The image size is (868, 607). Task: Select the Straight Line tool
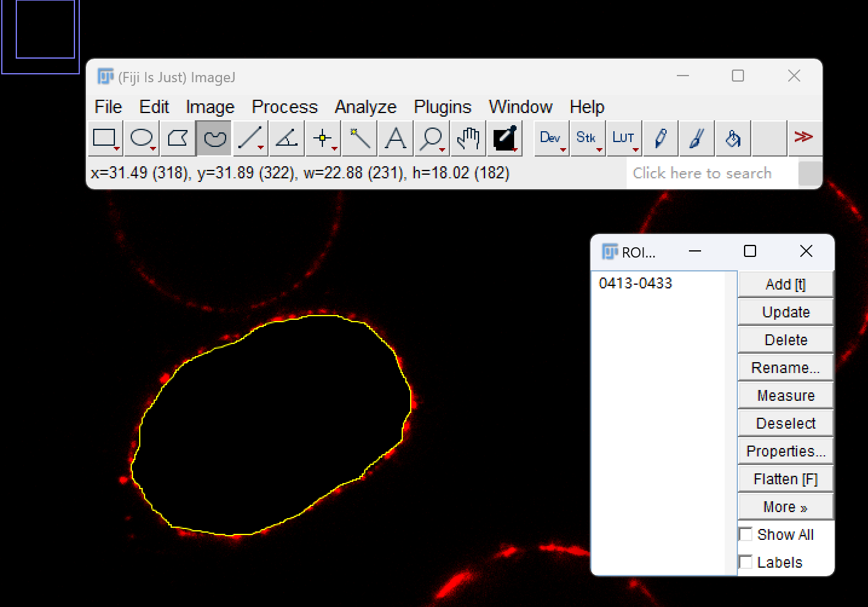(x=250, y=138)
